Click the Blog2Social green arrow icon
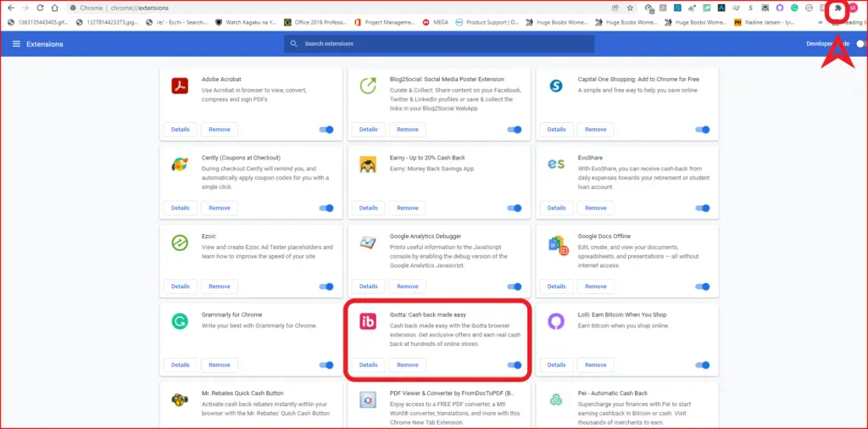 point(368,86)
